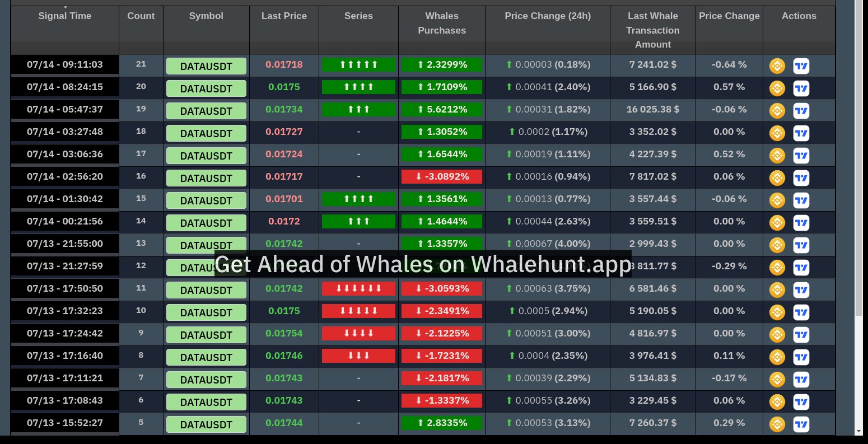Click the 5.6212% whales purchases value

pos(442,110)
